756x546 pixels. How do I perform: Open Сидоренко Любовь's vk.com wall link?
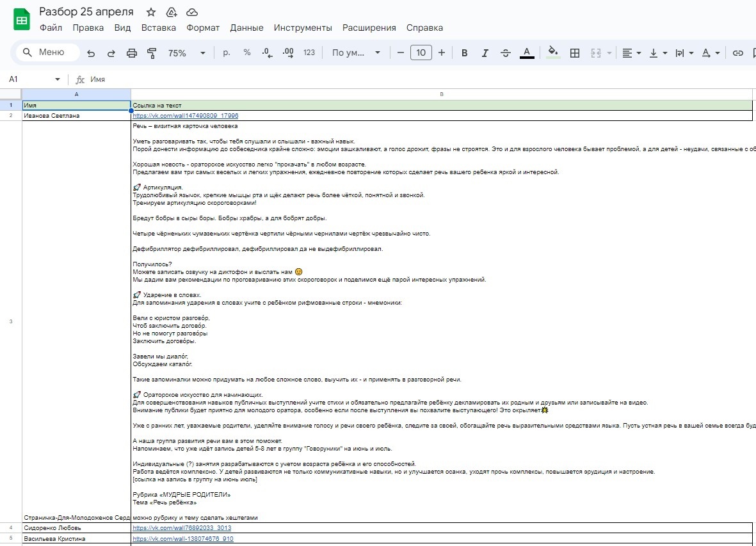coord(182,528)
